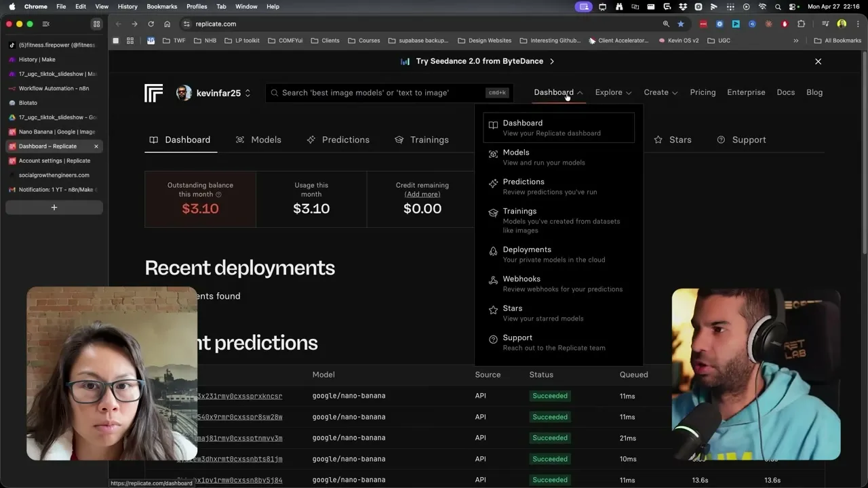
Task: Select Deployments entry in dropdown menu
Action: (x=559, y=254)
